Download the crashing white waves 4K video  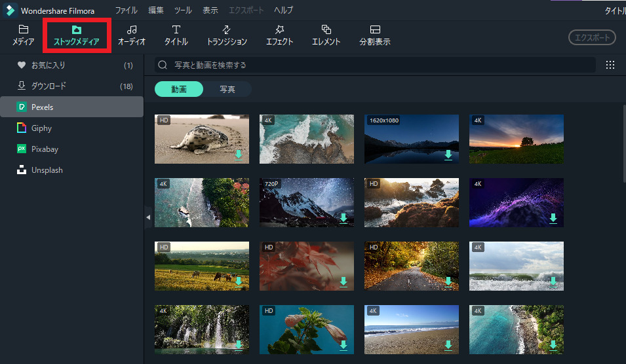(553, 282)
